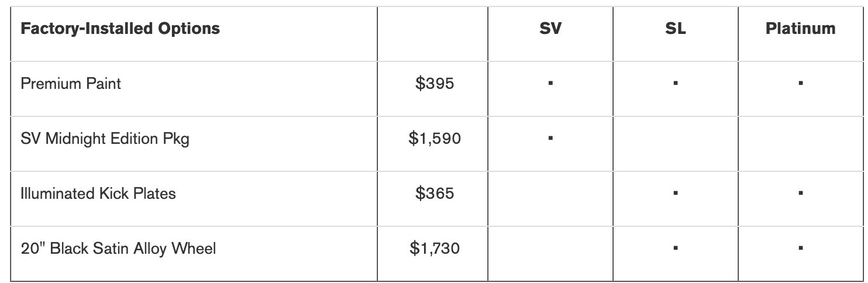Select the SV Midnight Edition Pkg label
This screenshot has width=868, height=283.
(105, 139)
